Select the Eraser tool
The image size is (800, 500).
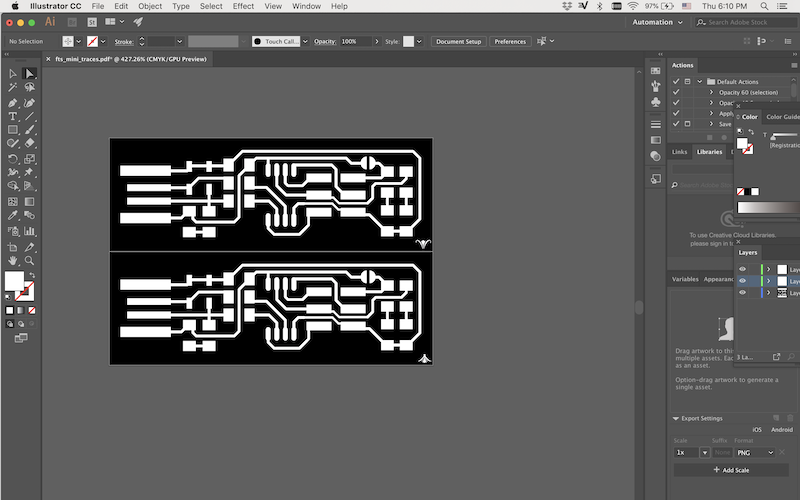point(30,143)
